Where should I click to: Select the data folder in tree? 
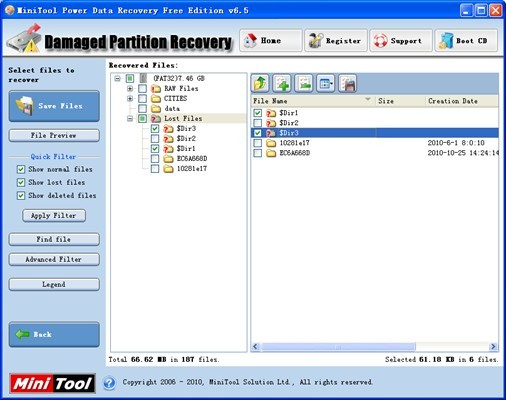pyautogui.click(x=172, y=109)
